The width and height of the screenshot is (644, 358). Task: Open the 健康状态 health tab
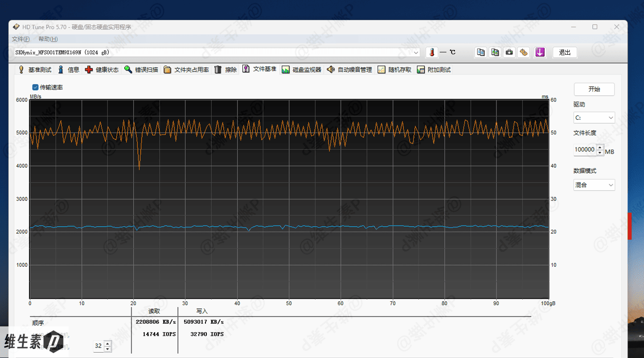point(102,70)
